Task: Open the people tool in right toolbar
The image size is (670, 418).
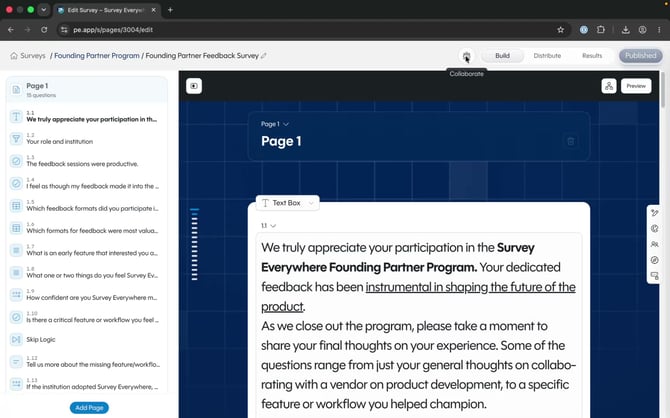Action: 654,244
